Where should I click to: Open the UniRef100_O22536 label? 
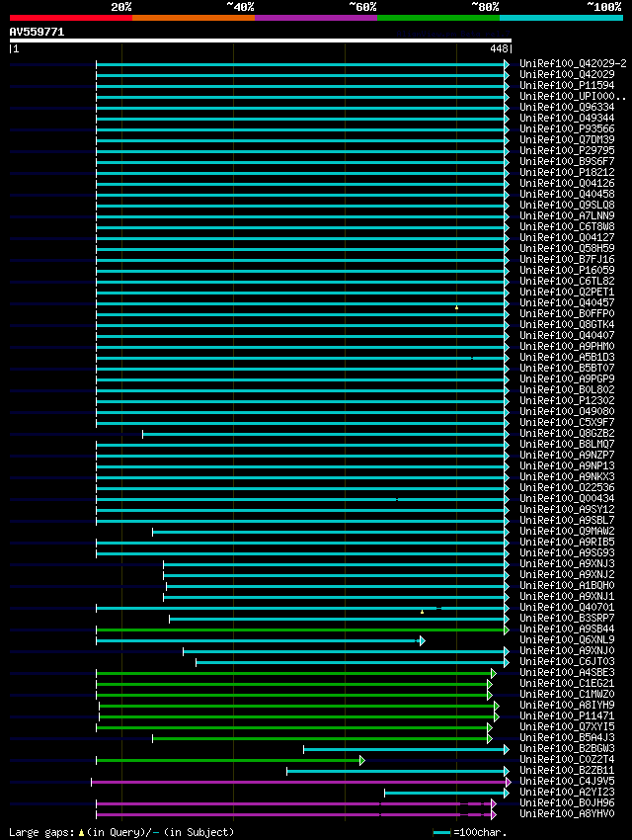(567, 488)
